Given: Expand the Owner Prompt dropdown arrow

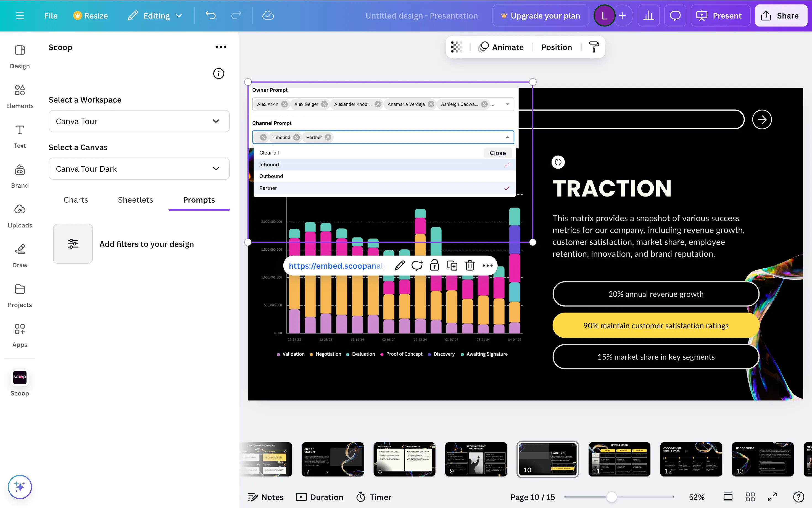Looking at the screenshot, I should [507, 104].
